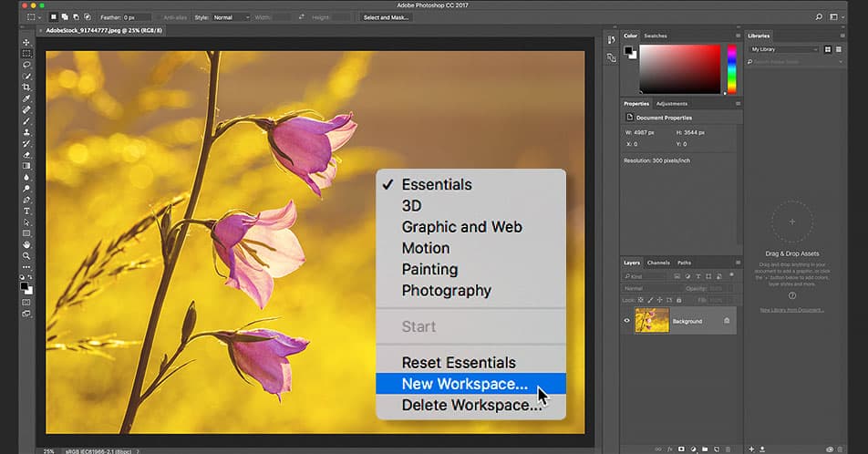Click inside the red color picker field
The width and height of the screenshot is (868, 454).
(680, 69)
